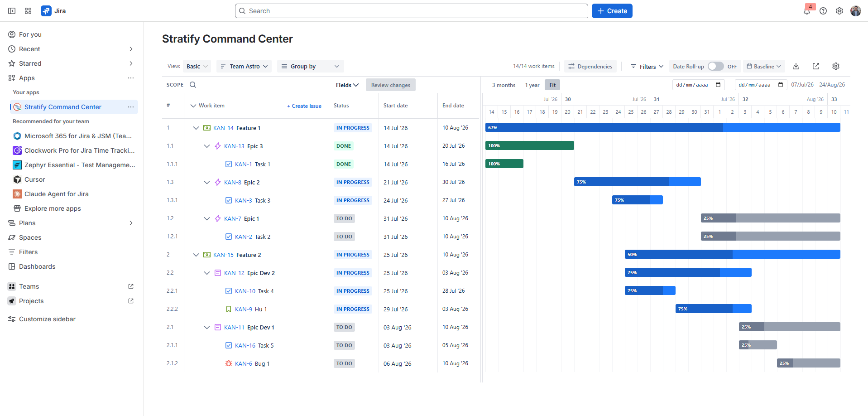Open the KAN-9 Hu 1 issue link

(244, 309)
